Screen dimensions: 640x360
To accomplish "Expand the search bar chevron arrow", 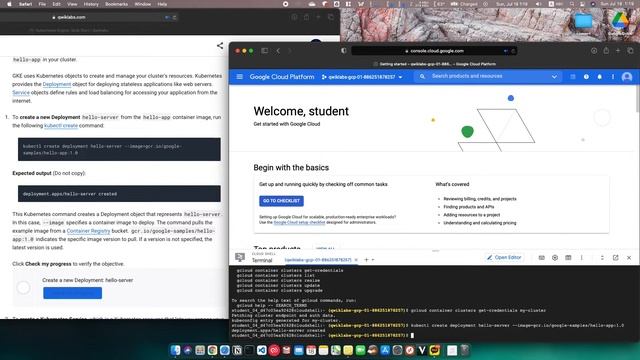I will [x=554, y=77].
